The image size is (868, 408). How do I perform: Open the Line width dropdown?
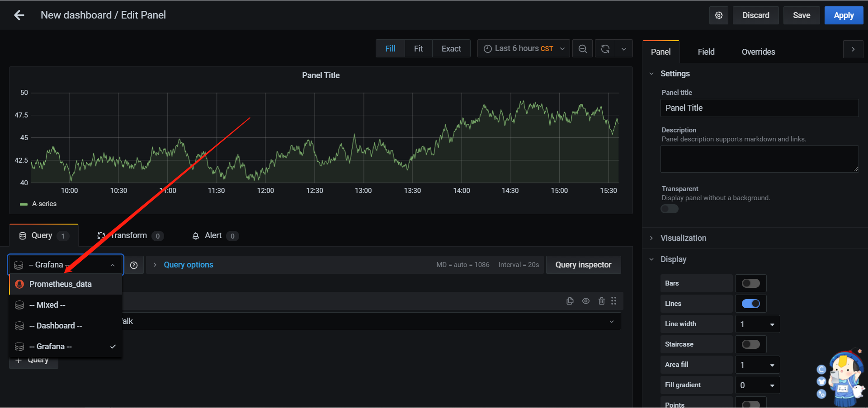coord(757,324)
